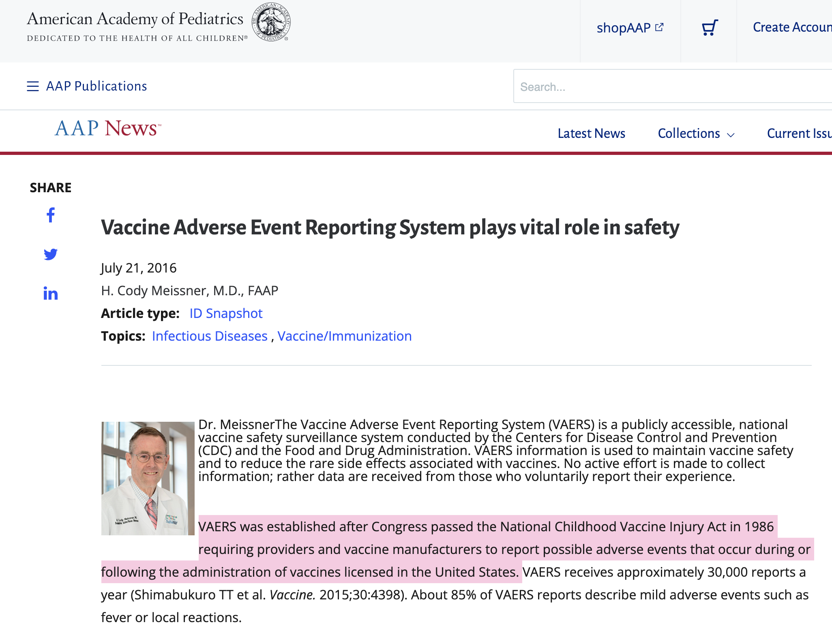Share article on Twitter
This screenshot has width=832, height=644.
pyautogui.click(x=51, y=254)
